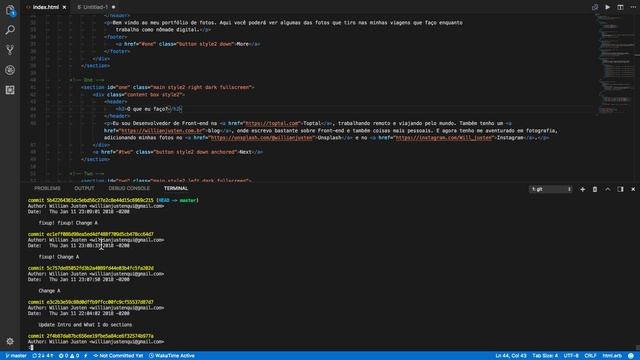Open the editor More Actions menu

pos(633,7)
